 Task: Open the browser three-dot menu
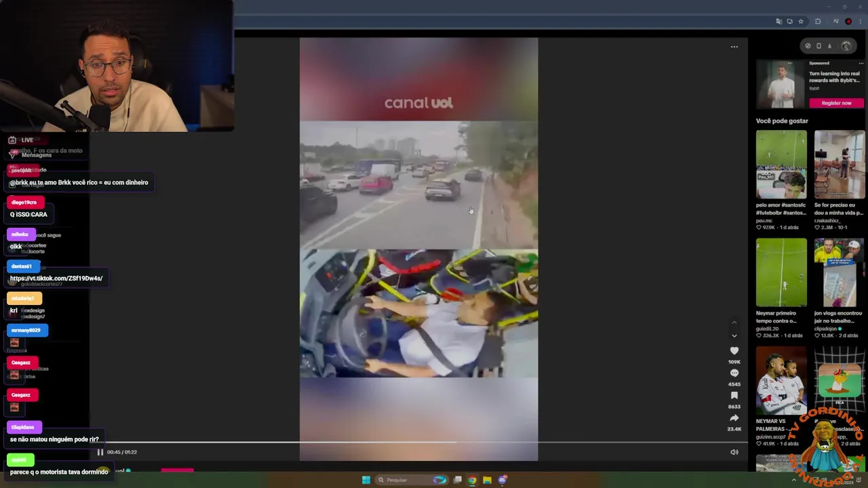860,22
